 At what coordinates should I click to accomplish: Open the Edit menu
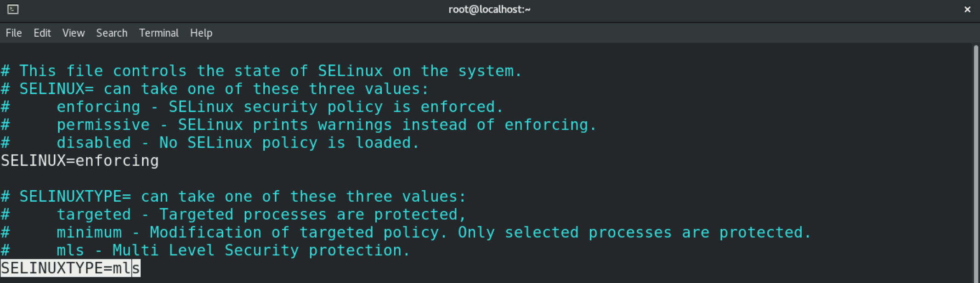click(42, 33)
